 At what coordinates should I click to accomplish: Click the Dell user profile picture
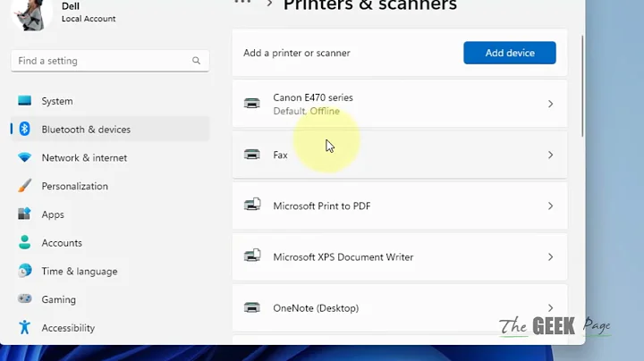[x=32, y=14]
